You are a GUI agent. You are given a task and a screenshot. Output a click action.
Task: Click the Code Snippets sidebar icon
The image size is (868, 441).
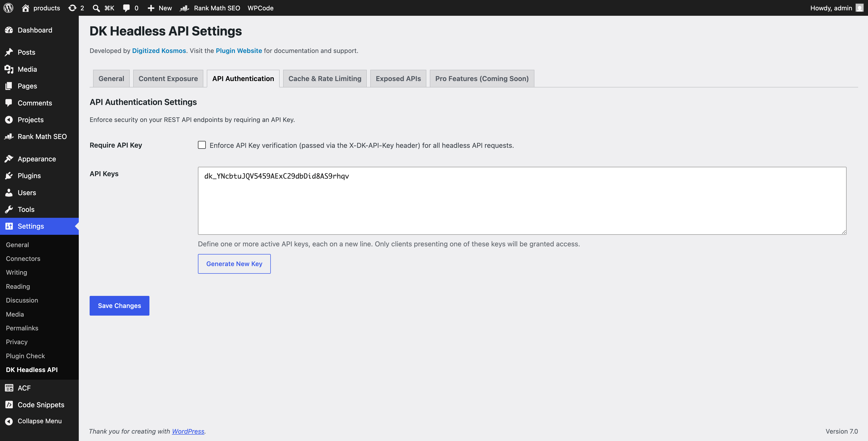click(9, 405)
